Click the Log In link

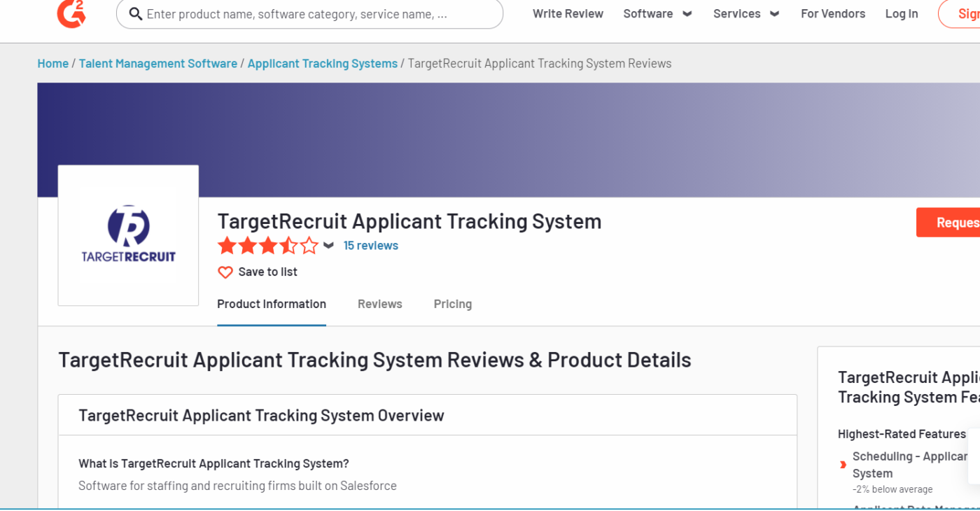[902, 14]
